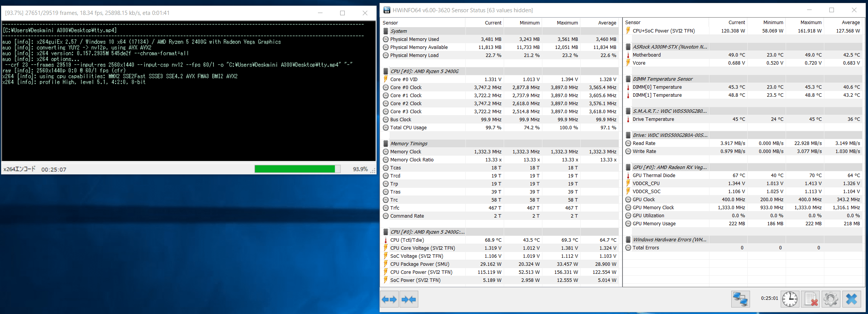Select the GPU Memory Clock row label
Screen dimensions: 868x314
(653, 207)
